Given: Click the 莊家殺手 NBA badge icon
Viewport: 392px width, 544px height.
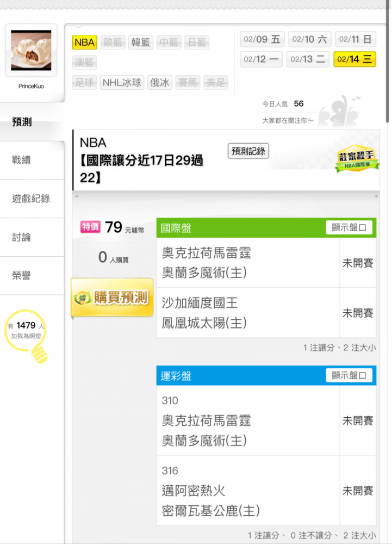Looking at the screenshot, I should (x=357, y=158).
